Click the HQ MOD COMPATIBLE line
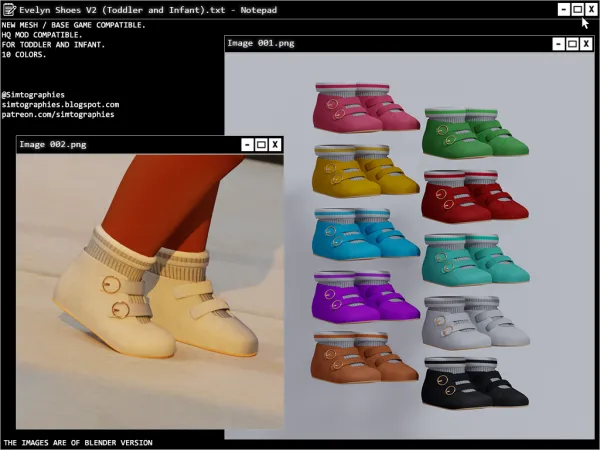600x450 pixels. pyautogui.click(x=42, y=35)
